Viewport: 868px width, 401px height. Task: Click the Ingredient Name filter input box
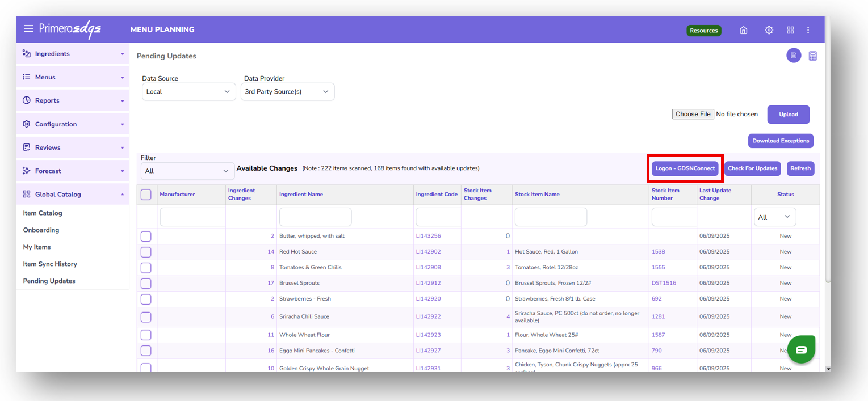315,217
